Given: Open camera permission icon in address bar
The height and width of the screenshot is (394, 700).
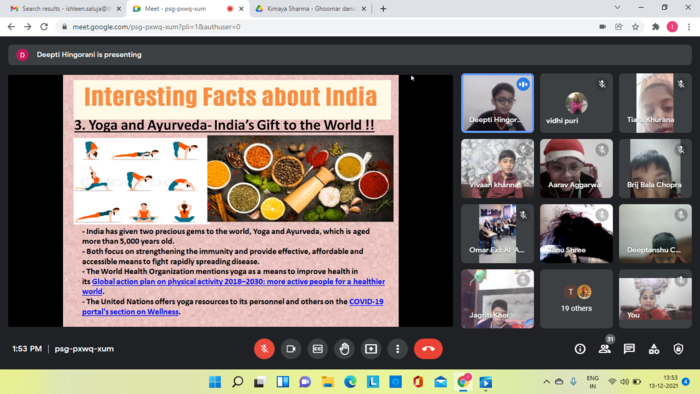Looking at the screenshot, I should coord(602,27).
